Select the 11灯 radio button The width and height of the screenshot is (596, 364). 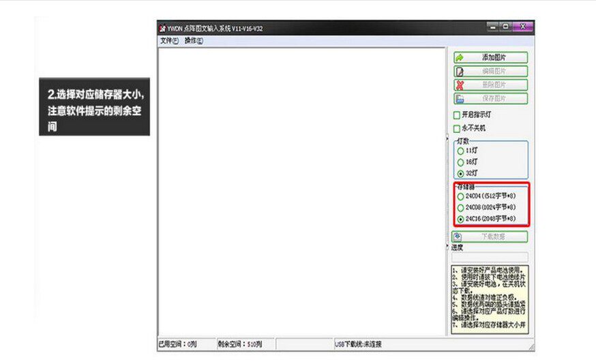pyautogui.click(x=460, y=151)
